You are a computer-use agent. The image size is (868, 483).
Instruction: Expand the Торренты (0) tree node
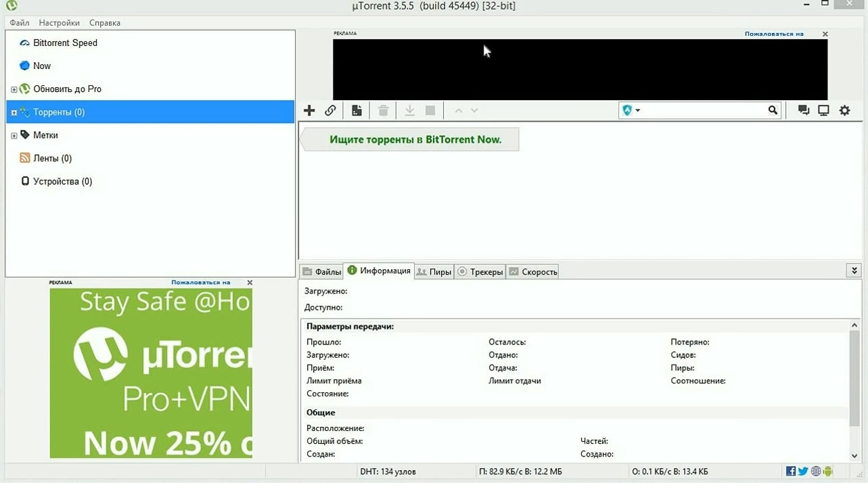click(x=14, y=112)
